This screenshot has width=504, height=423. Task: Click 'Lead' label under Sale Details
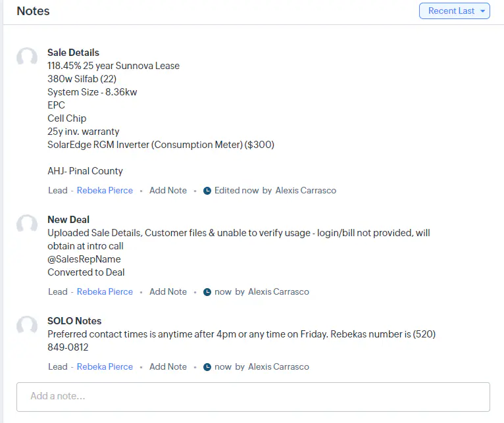pyautogui.click(x=58, y=190)
